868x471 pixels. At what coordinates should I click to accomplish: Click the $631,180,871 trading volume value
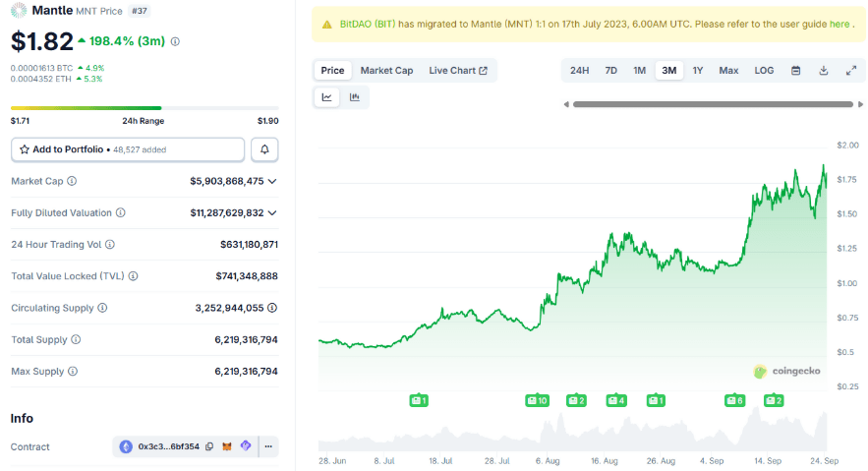click(x=249, y=244)
